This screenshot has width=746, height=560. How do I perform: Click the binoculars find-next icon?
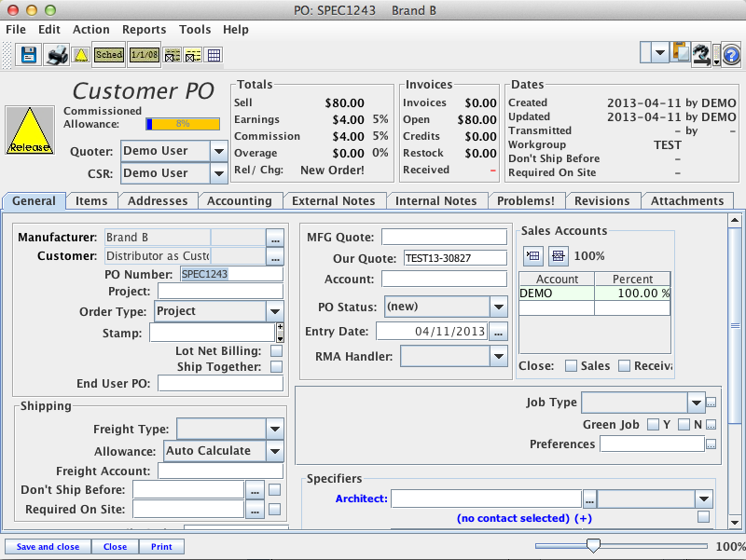point(701,55)
